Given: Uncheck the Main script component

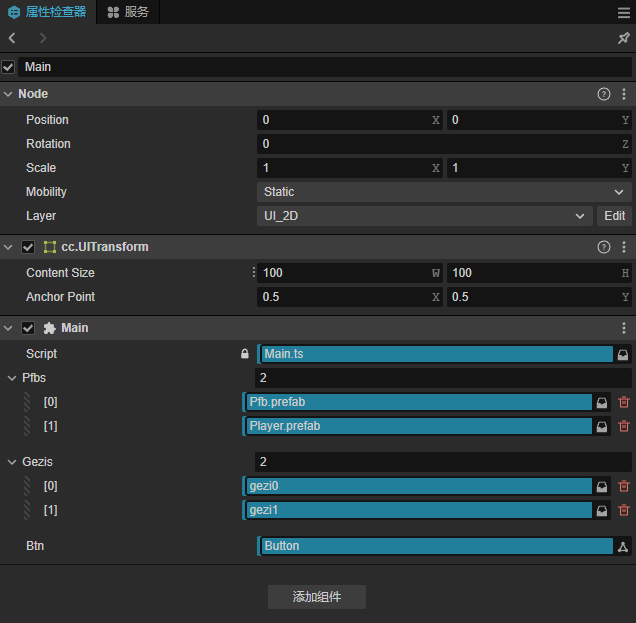Looking at the screenshot, I should pyautogui.click(x=28, y=328).
